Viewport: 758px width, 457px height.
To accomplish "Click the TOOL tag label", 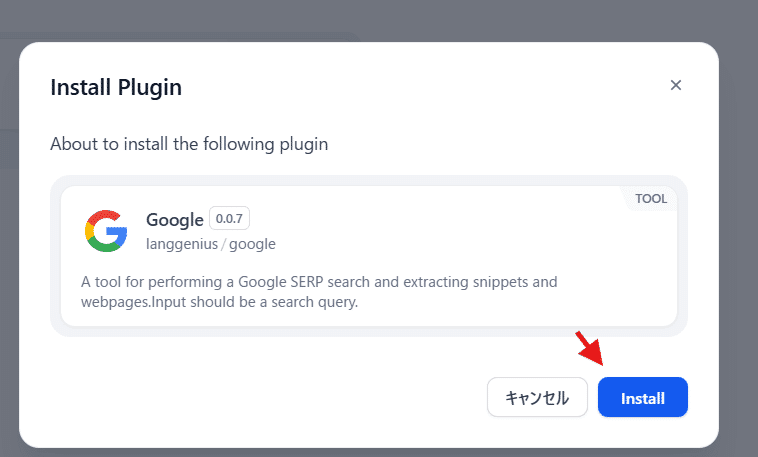I will (650, 198).
